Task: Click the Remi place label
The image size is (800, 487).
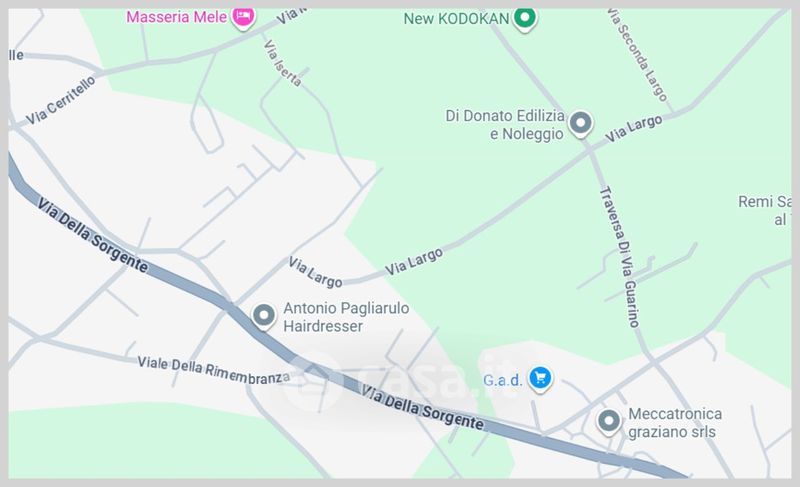Action: (765, 211)
